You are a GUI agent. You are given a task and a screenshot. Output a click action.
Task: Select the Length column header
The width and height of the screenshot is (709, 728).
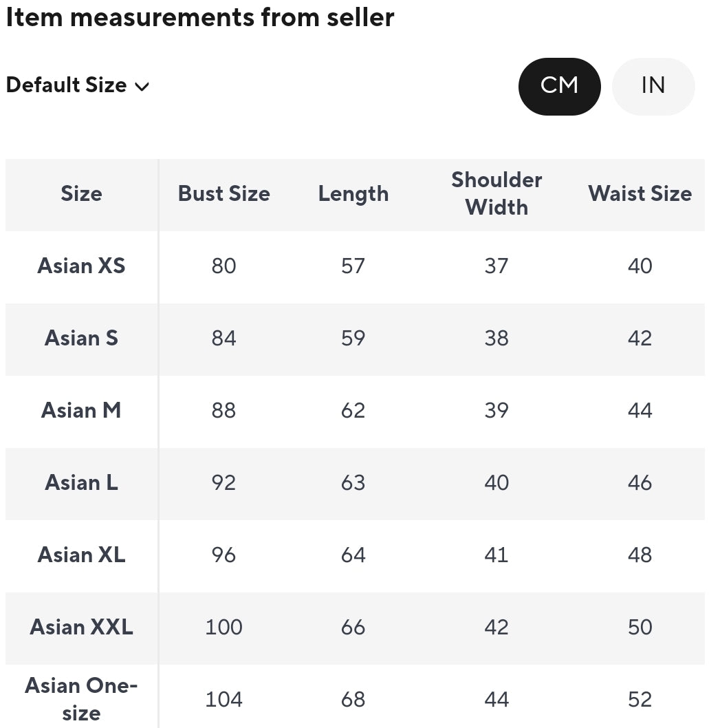click(353, 194)
